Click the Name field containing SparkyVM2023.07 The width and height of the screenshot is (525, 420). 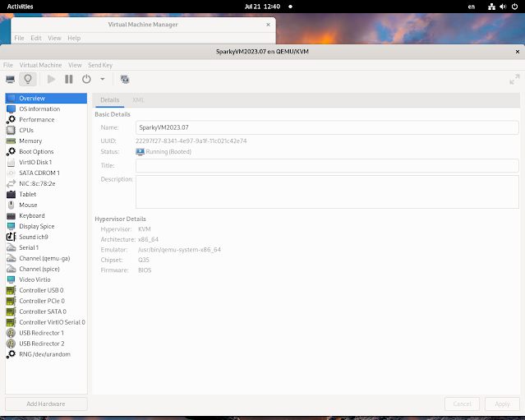pyautogui.click(x=327, y=127)
